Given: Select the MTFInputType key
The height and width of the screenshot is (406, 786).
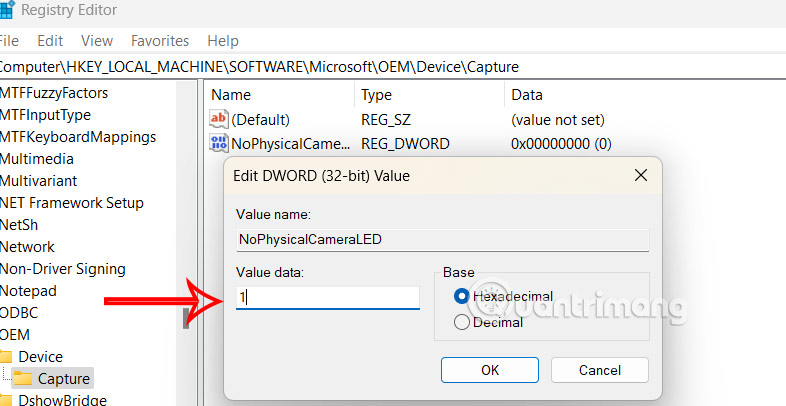Looking at the screenshot, I should point(45,115).
